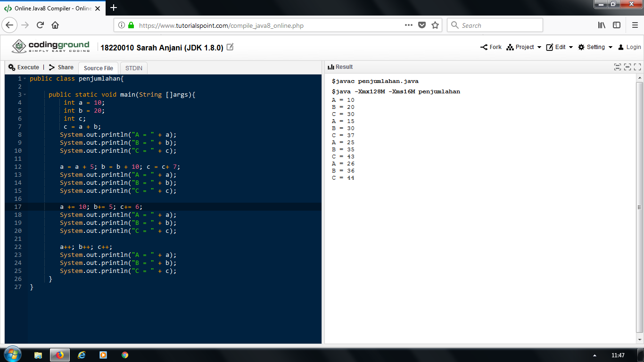Image resolution: width=644 pixels, height=362 pixels.
Task: Place cursor on code line 'c = a + b;'
Action: pyautogui.click(x=83, y=127)
